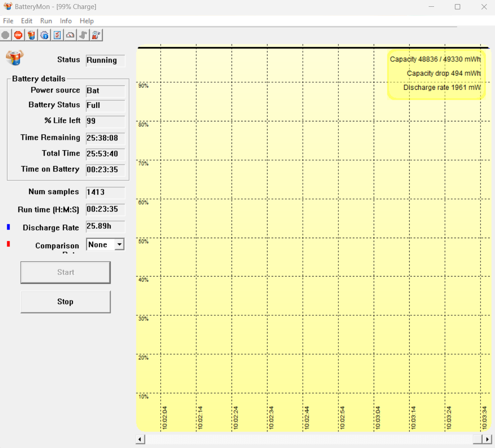Click the graph scrollbar left arrow
The image size is (495, 448).
pyautogui.click(x=140, y=439)
